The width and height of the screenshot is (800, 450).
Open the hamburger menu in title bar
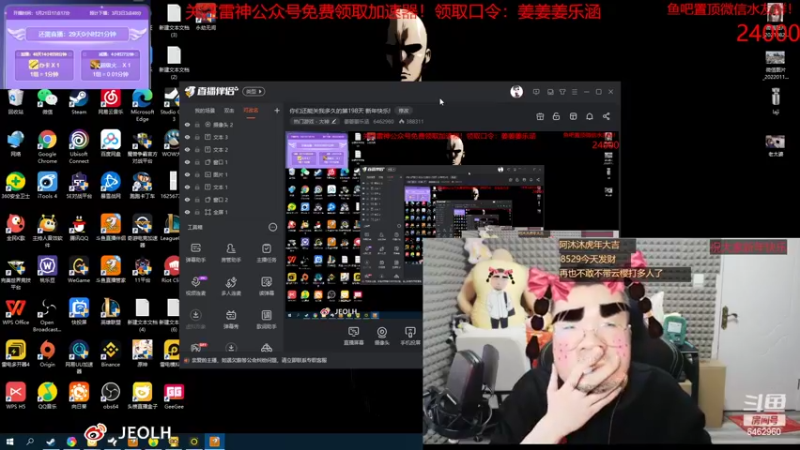tap(574, 92)
